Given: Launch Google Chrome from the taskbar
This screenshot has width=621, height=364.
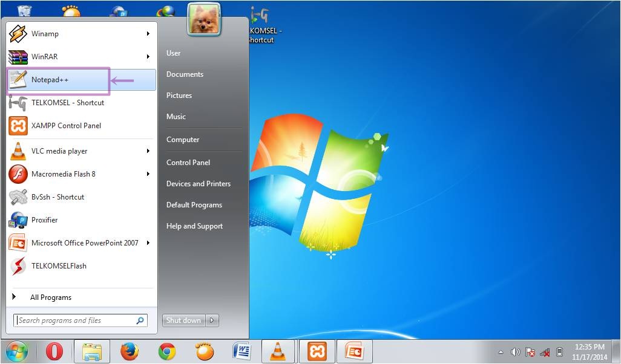Looking at the screenshot, I should (x=167, y=351).
